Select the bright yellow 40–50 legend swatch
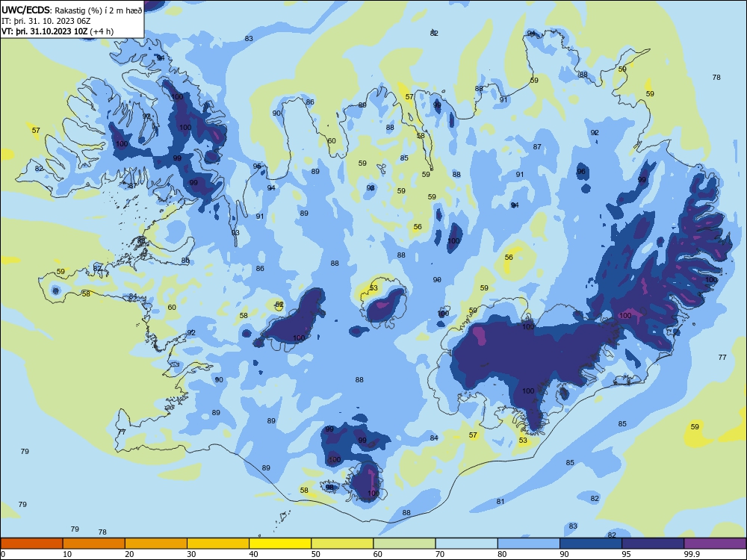The width and height of the screenshot is (747, 560). pyautogui.click(x=280, y=544)
